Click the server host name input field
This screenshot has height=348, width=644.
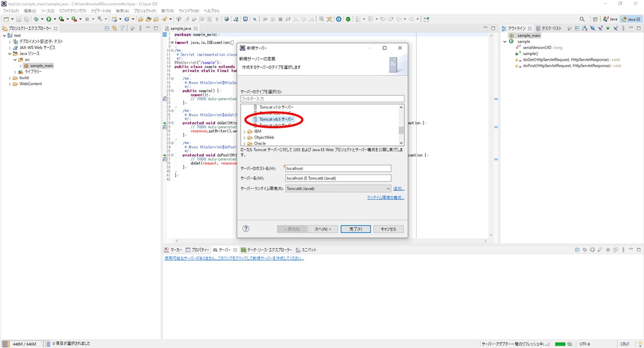338,168
